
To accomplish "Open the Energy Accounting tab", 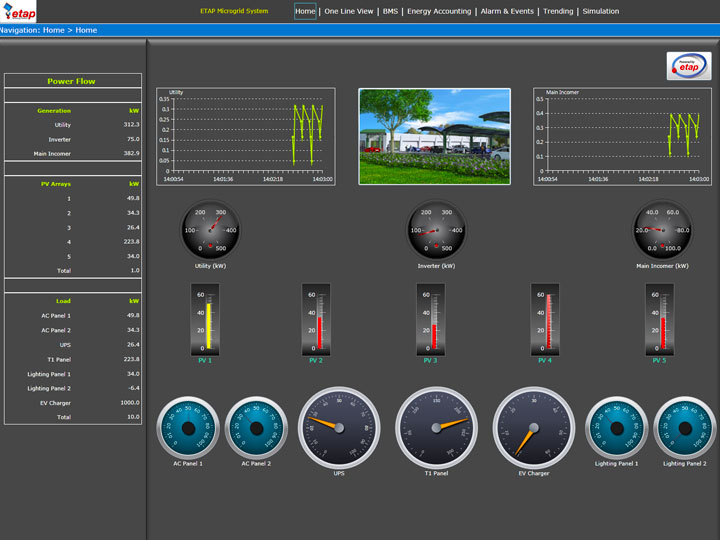I will 439,12.
